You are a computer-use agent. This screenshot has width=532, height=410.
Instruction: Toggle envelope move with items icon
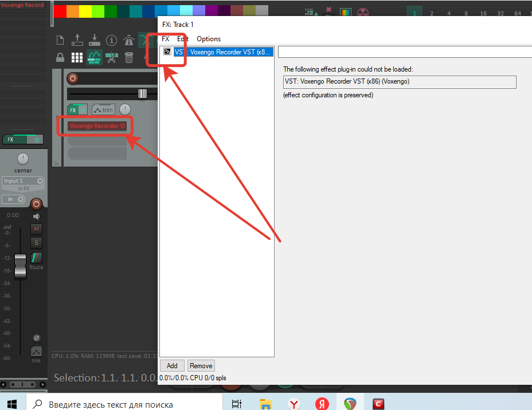coord(95,57)
